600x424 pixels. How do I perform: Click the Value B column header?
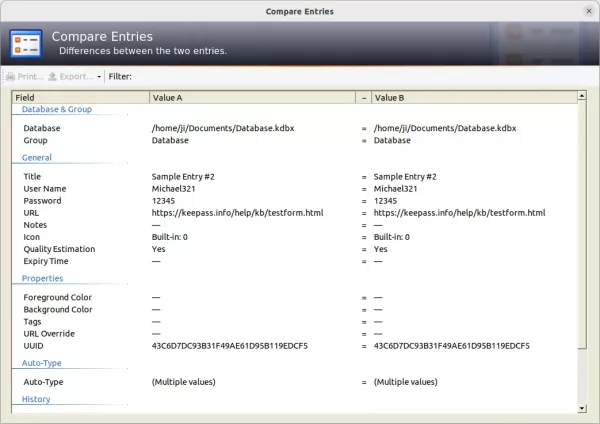point(474,98)
